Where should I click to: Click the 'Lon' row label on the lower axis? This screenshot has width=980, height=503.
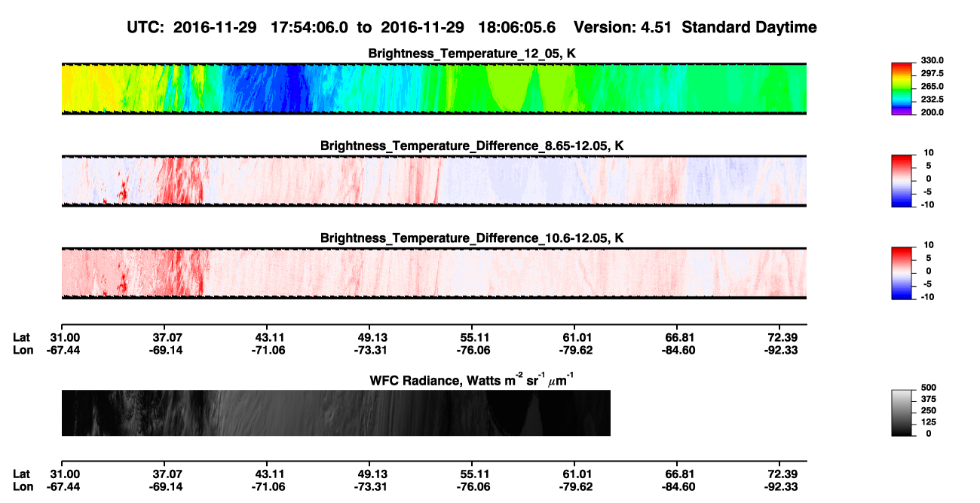pos(23,486)
